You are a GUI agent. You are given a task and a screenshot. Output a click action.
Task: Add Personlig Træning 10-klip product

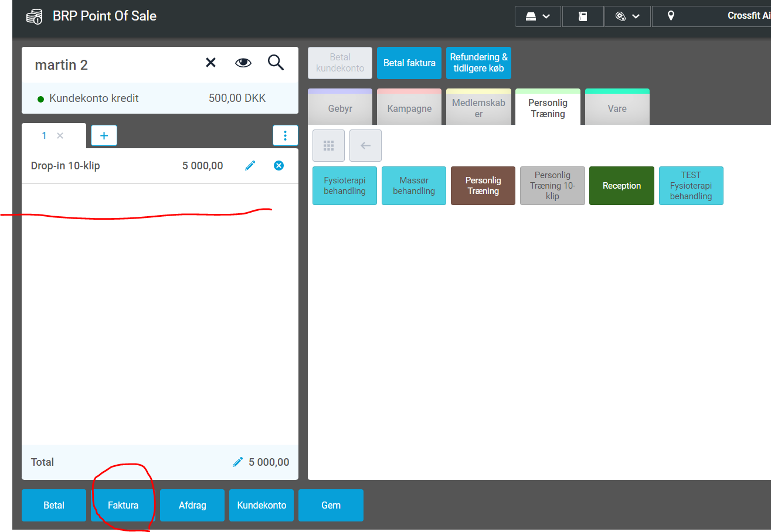552,186
